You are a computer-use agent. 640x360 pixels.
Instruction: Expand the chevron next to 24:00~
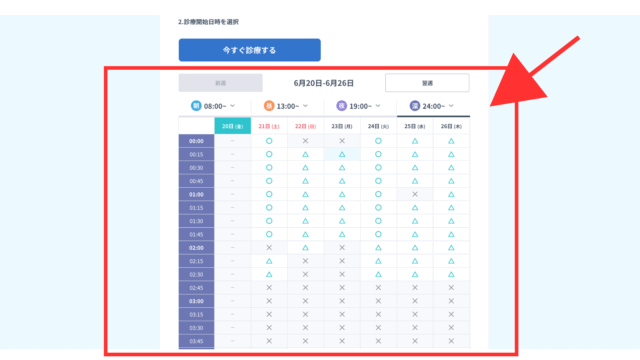click(x=451, y=106)
